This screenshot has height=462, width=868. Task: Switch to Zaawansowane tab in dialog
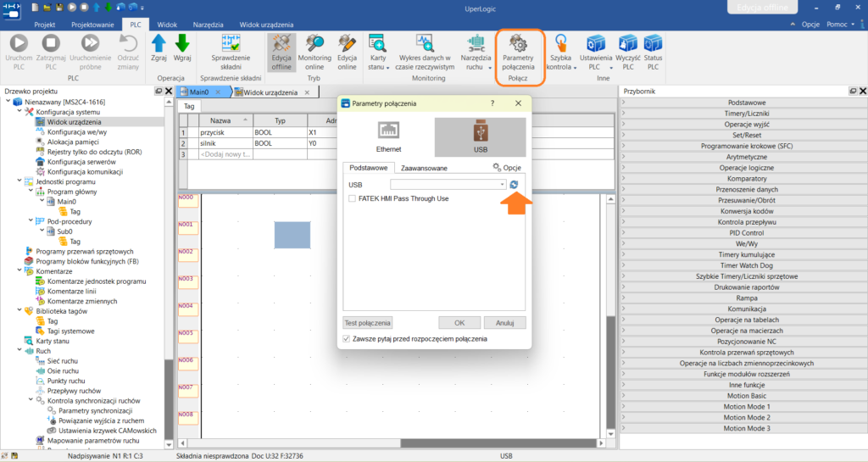point(424,168)
